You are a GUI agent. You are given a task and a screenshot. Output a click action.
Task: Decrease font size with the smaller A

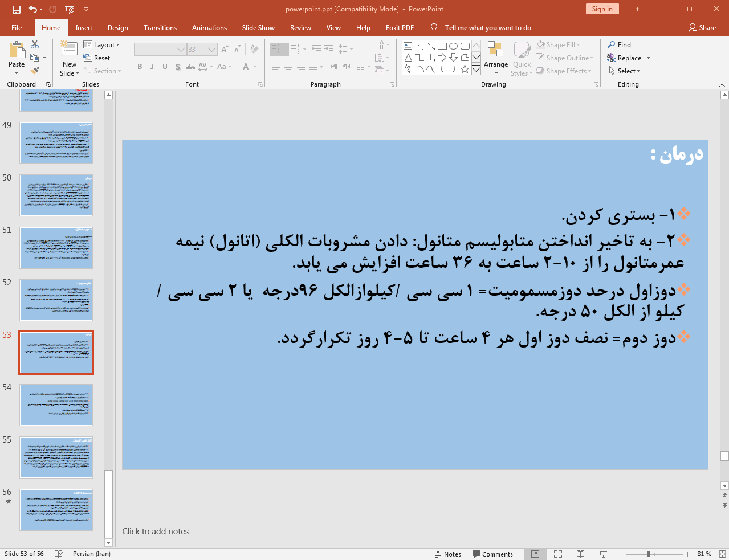pos(237,50)
